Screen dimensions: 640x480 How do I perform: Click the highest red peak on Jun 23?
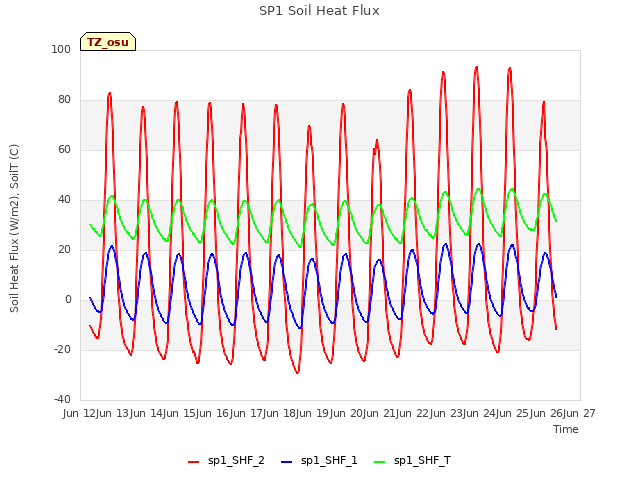pyautogui.click(x=476, y=67)
